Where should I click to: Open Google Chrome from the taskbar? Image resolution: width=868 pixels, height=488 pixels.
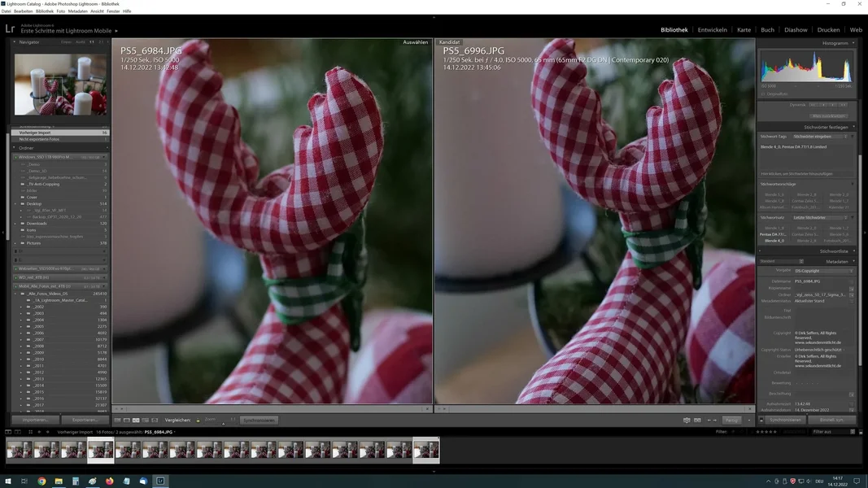(41, 481)
